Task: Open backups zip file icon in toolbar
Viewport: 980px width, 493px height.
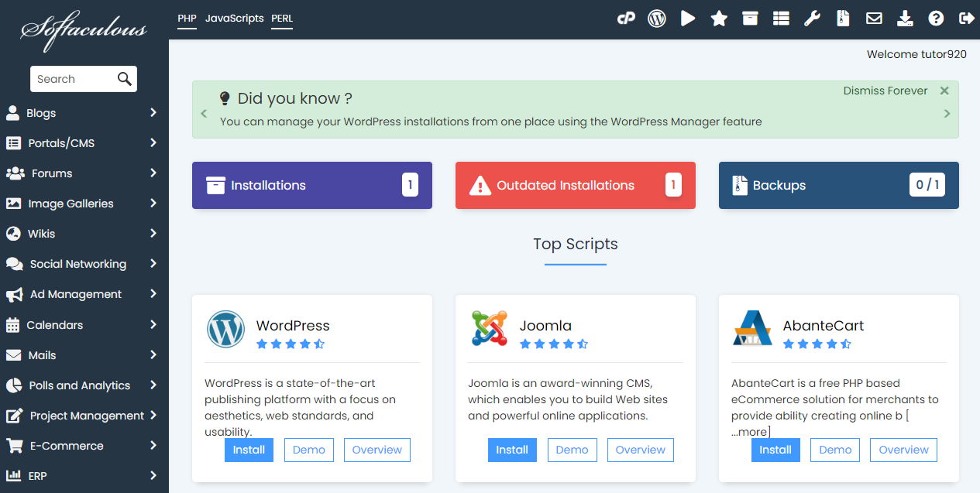Action: tap(843, 19)
